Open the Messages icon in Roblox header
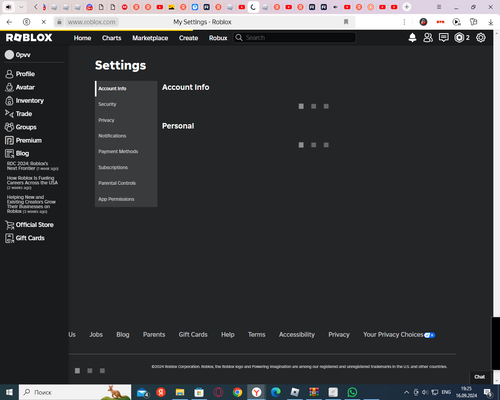The width and height of the screenshot is (500, 400). [444, 38]
